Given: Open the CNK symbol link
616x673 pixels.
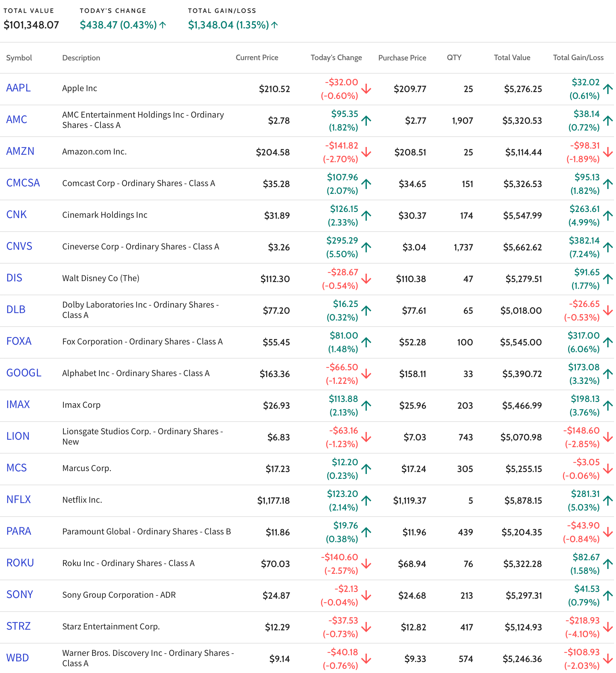Looking at the screenshot, I should click(16, 215).
